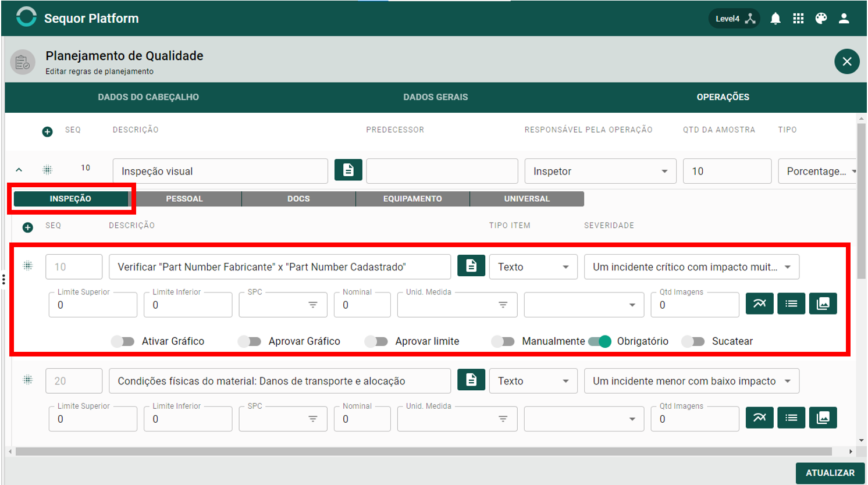
Task: Open the images icon button for item 10
Action: coord(823,304)
